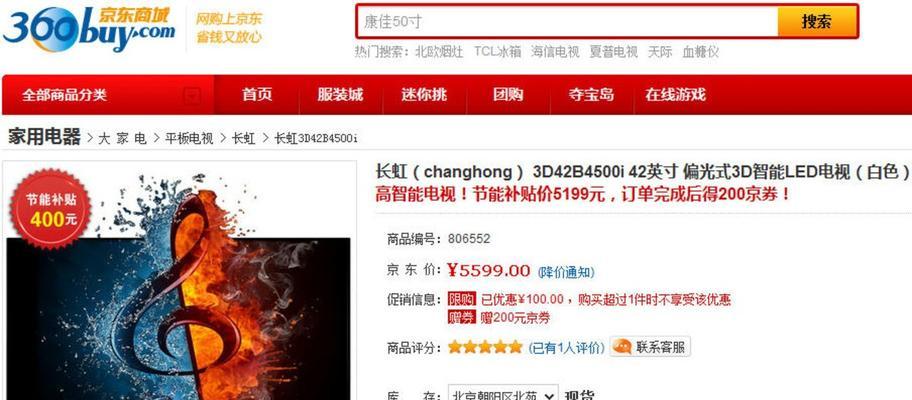The width and height of the screenshot is (912, 400).
Task: Click the five-star product rating
Action: 485,347
